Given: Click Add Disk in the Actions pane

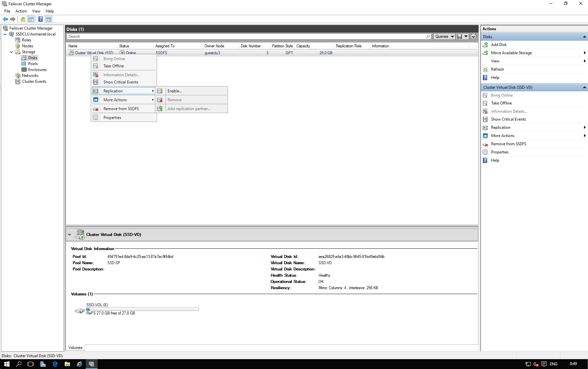Looking at the screenshot, I should click(499, 45).
